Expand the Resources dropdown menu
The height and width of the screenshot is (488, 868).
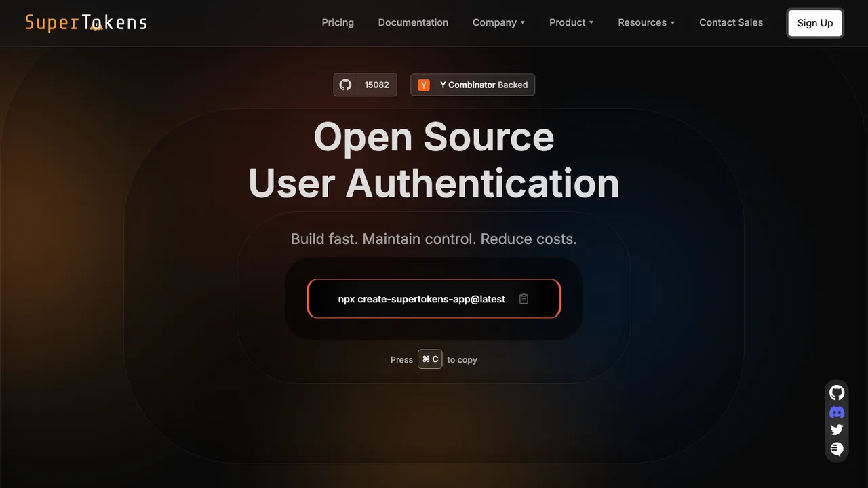coord(646,22)
